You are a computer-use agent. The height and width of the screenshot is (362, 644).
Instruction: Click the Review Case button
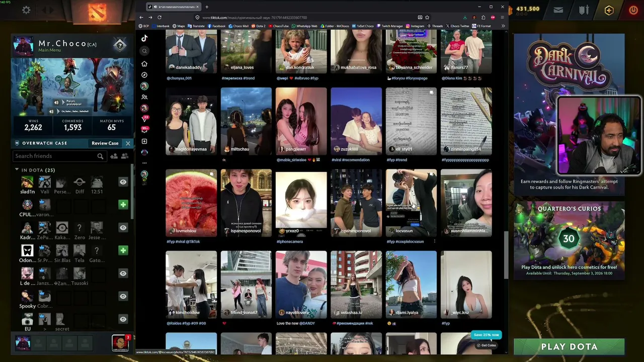[x=105, y=143]
